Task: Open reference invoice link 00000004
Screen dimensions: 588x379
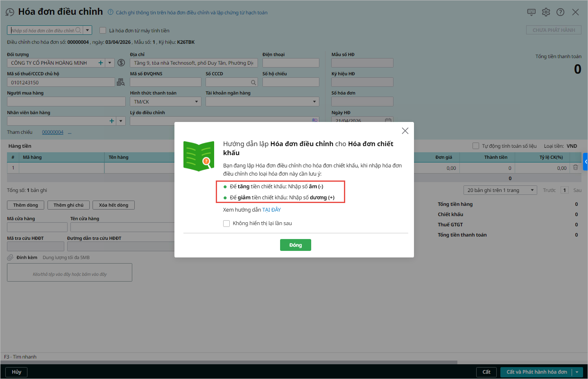Action: [52, 132]
